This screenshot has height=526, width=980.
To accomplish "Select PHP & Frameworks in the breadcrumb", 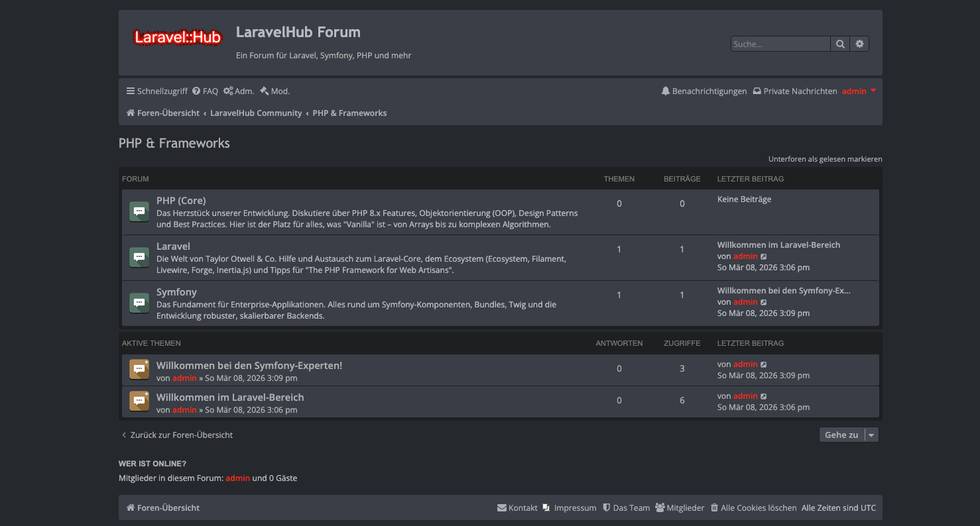I will pos(349,113).
